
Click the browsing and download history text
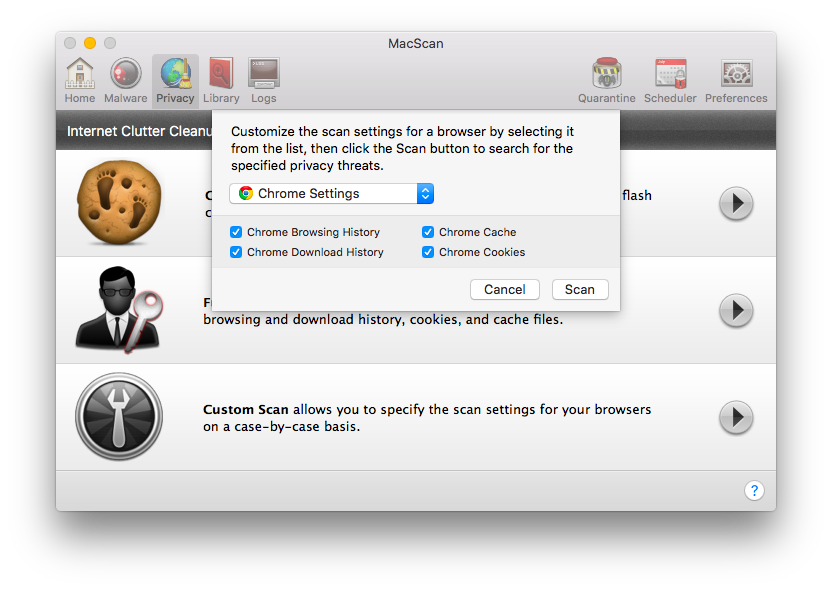pos(383,319)
